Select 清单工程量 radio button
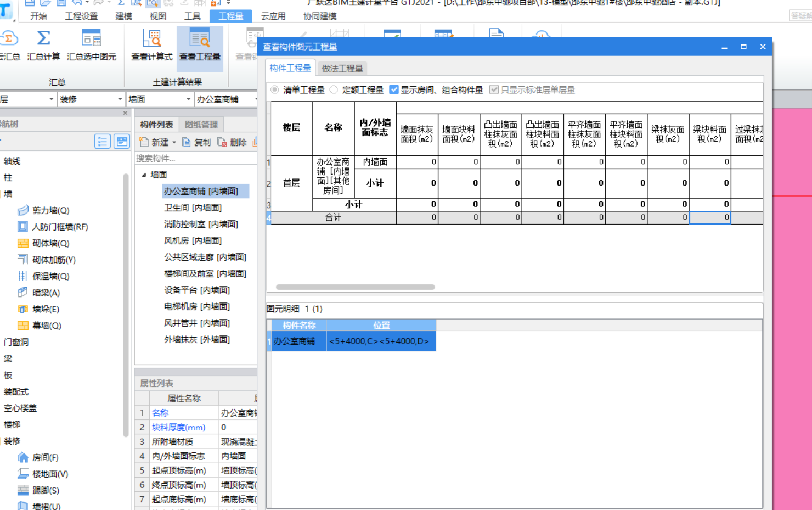This screenshot has width=812, height=510. click(275, 89)
